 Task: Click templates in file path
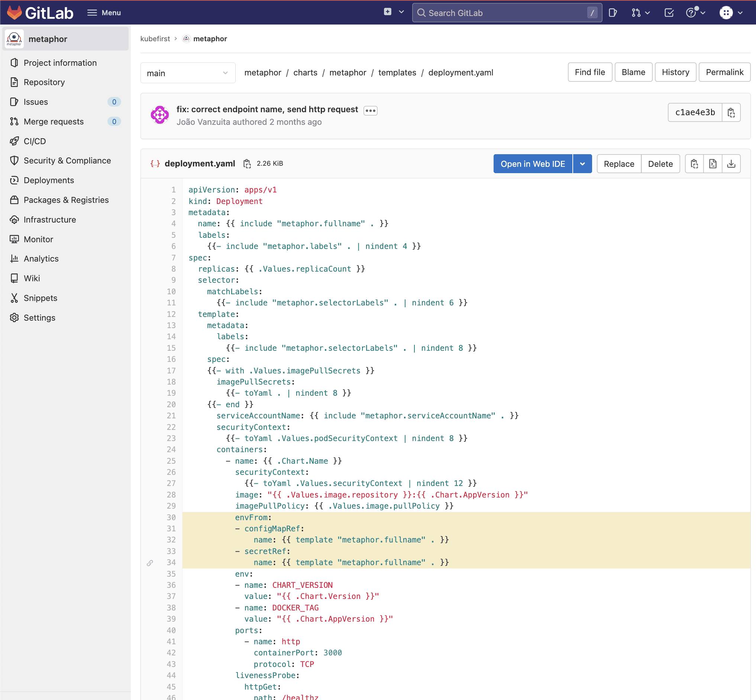tap(397, 73)
